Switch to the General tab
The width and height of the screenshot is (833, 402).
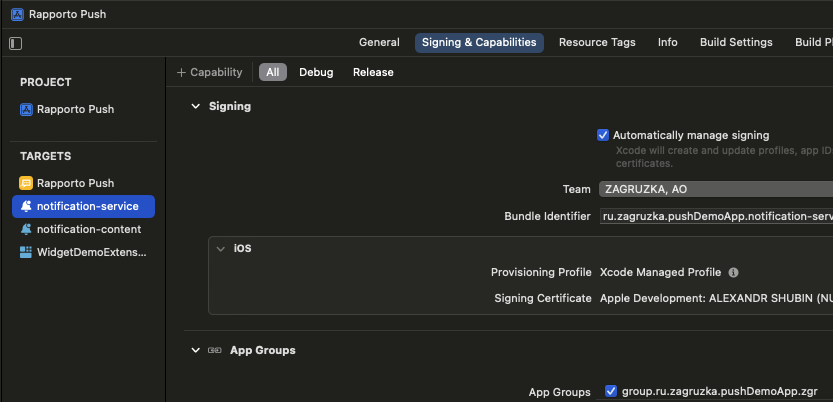(x=379, y=42)
